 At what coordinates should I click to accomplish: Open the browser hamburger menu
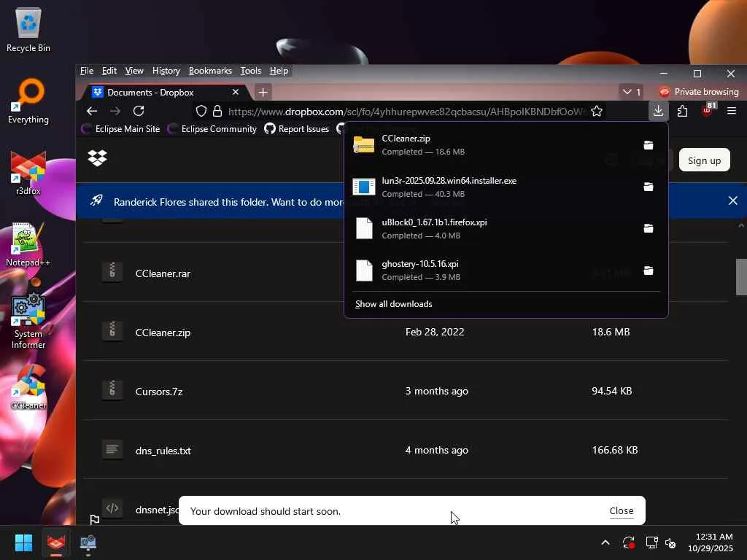pyautogui.click(x=732, y=111)
